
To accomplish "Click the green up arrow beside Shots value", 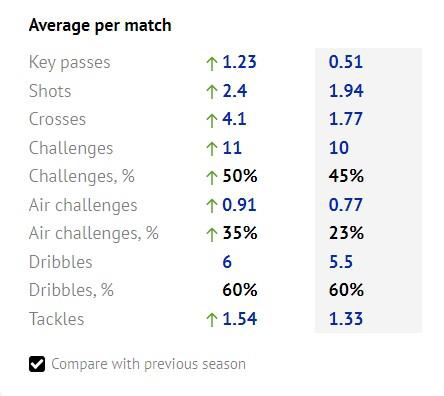I will tap(212, 92).
